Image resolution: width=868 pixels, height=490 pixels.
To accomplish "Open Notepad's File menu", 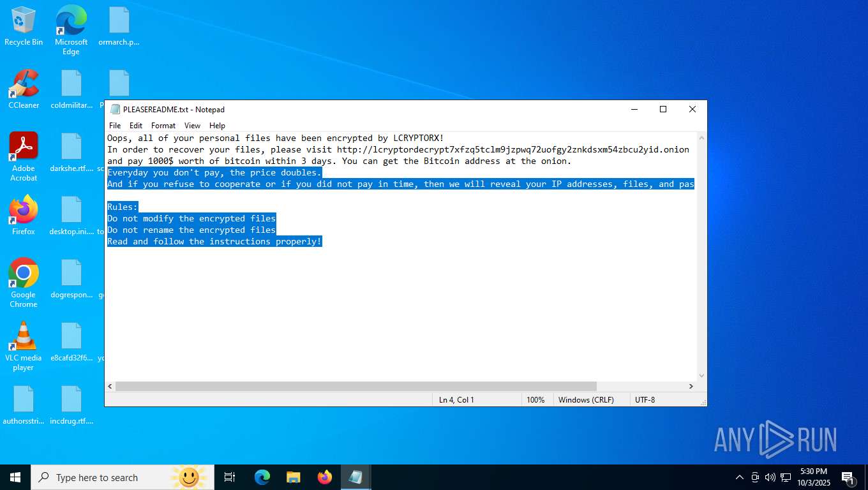I will 115,126.
